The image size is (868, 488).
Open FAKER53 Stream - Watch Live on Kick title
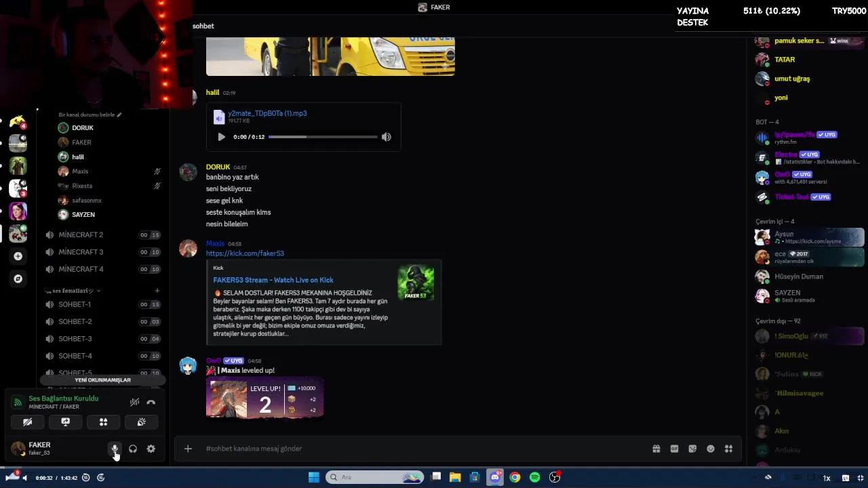(x=273, y=280)
